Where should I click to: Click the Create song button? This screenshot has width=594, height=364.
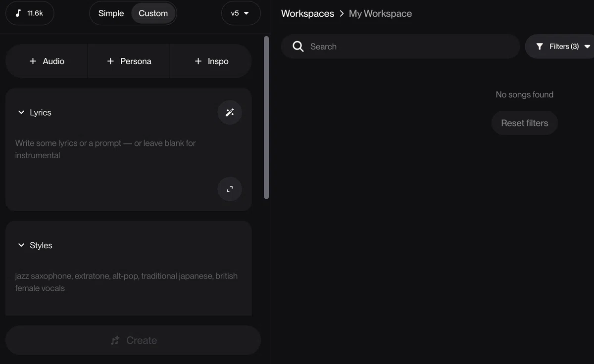133,340
